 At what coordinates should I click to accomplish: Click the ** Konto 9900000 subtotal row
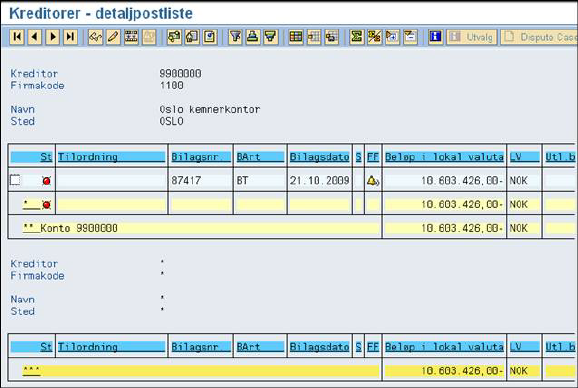click(x=195, y=228)
